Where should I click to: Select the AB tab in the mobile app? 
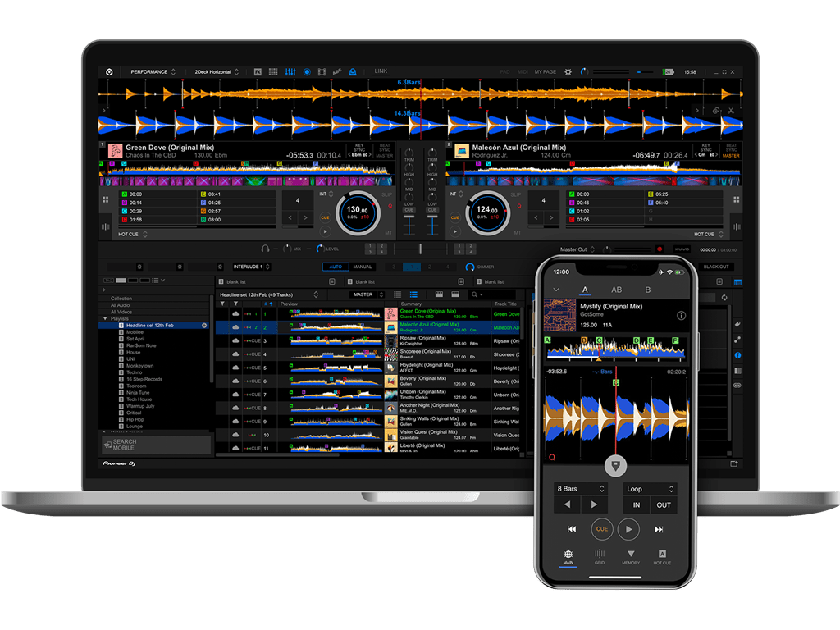[617, 290]
